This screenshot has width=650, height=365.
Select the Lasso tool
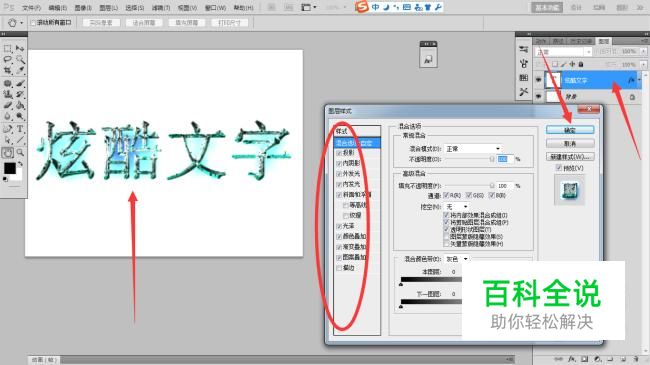click(x=7, y=60)
